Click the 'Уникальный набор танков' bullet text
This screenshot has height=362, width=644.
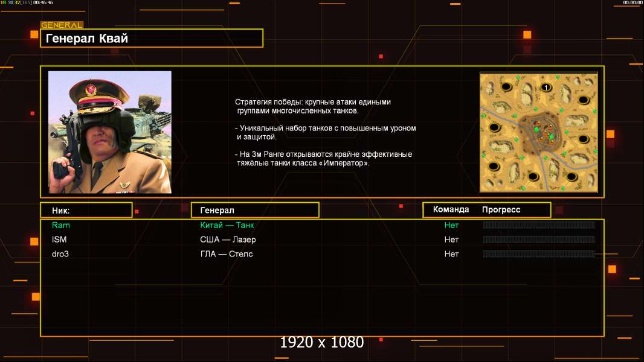coord(325,132)
